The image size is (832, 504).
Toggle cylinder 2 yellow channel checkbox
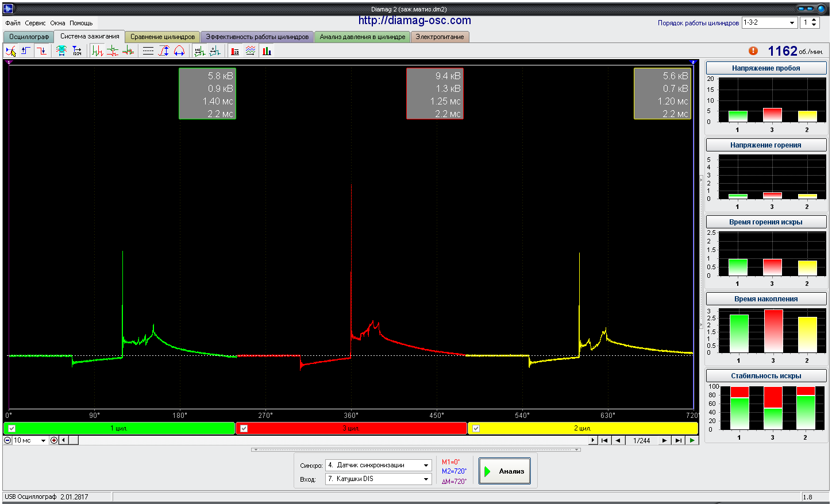click(476, 428)
